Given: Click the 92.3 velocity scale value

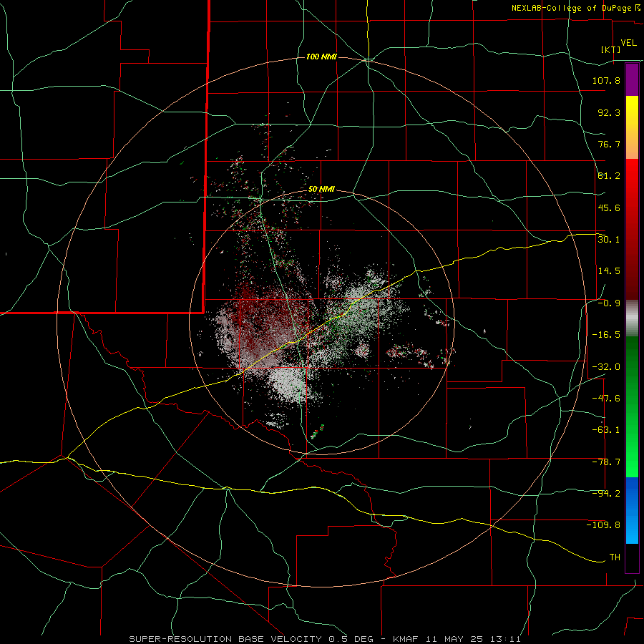Looking at the screenshot, I should point(609,112).
